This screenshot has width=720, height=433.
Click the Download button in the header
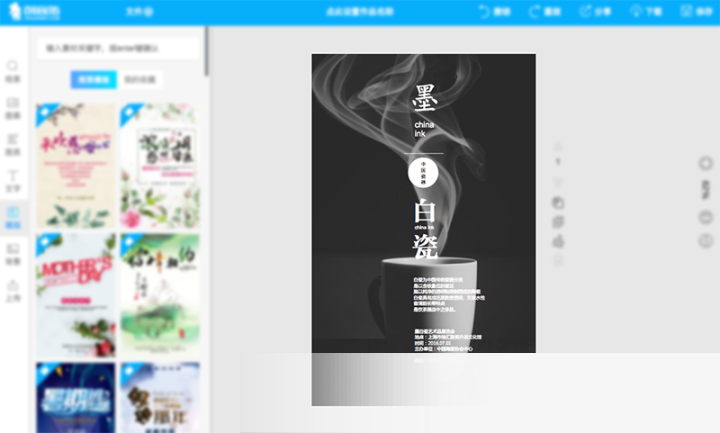[x=646, y=11]
